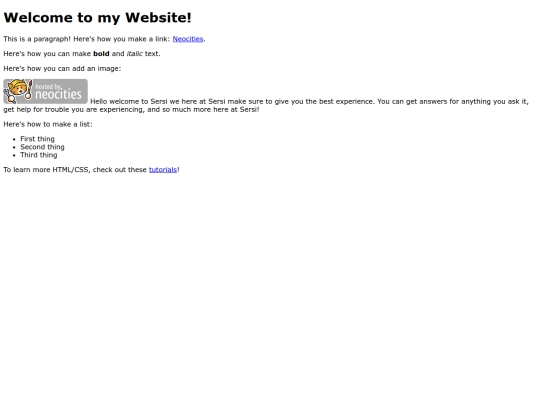The width and height of the screenshot is (540, 405).
Task: Click the italicized word 'italic'
Action: 134,54
